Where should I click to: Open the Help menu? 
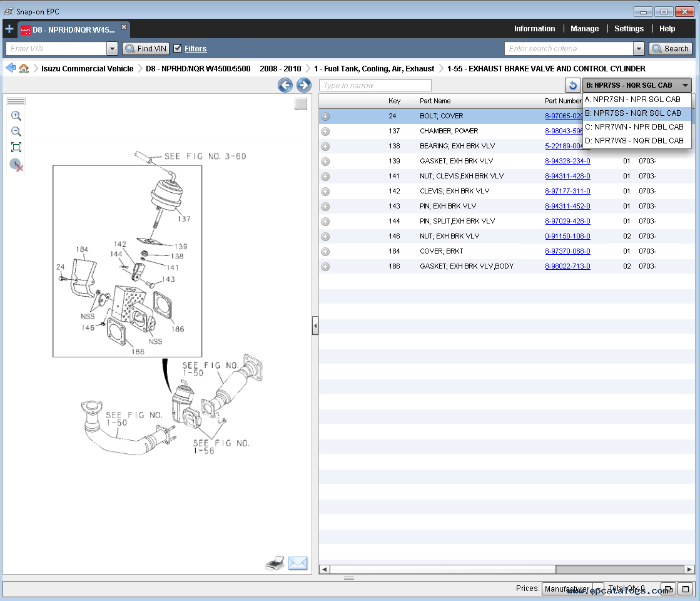[667, 29]
